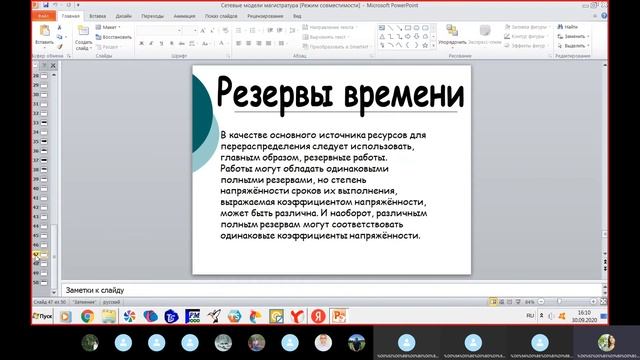
Task: Open Shape fill (Заливка фигуры) dropdown
Action: (527, 27)
